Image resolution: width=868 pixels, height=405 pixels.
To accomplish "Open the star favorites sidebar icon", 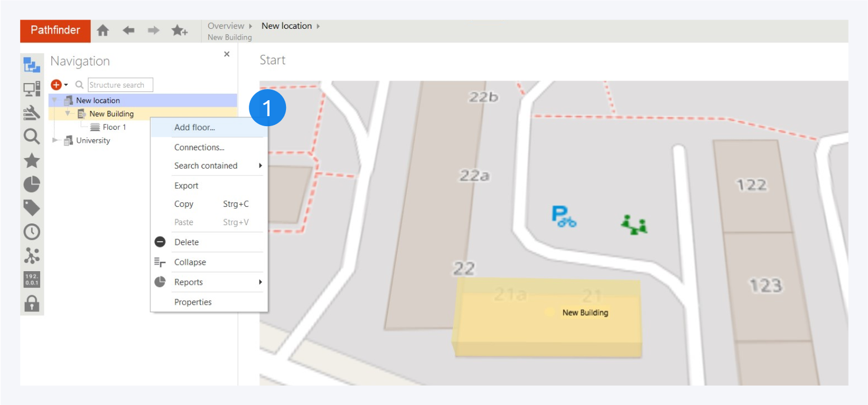I will coord(32,160).
